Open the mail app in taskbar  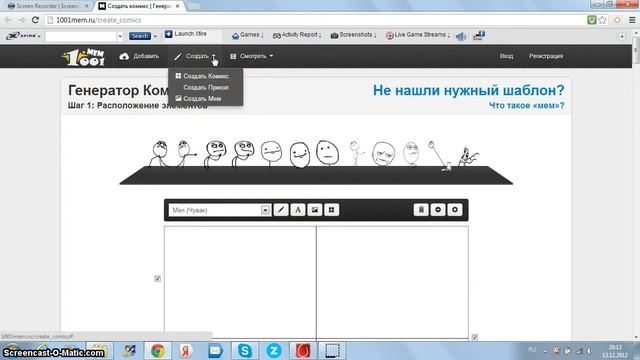click(216, 351)
